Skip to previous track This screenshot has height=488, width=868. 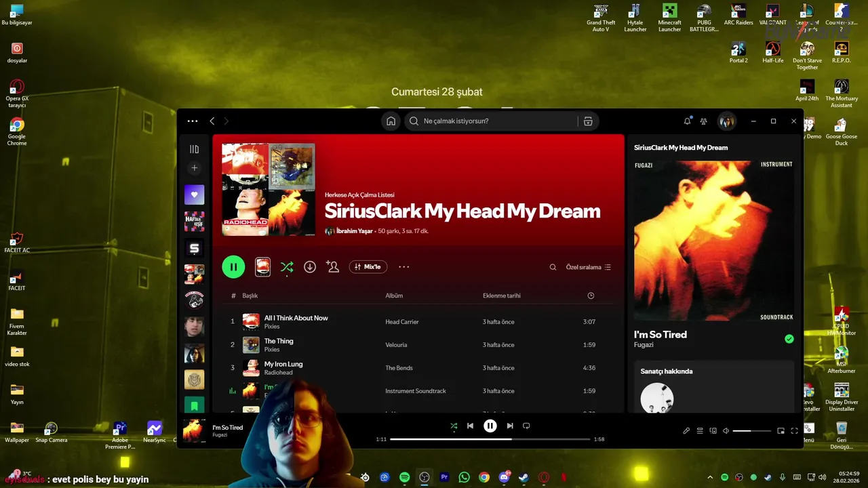[x=470, y=426]
